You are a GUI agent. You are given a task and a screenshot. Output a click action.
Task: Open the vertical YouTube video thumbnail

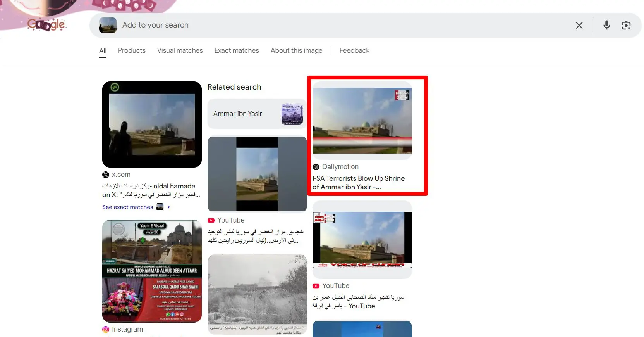coord(257,174)
